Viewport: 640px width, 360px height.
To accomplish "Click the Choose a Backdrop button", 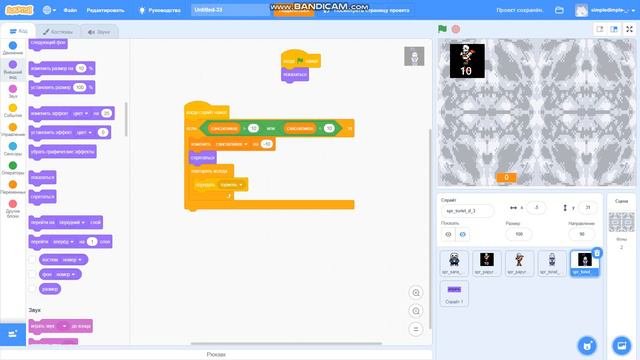I will pyautogui.click(x=622, y=346).
